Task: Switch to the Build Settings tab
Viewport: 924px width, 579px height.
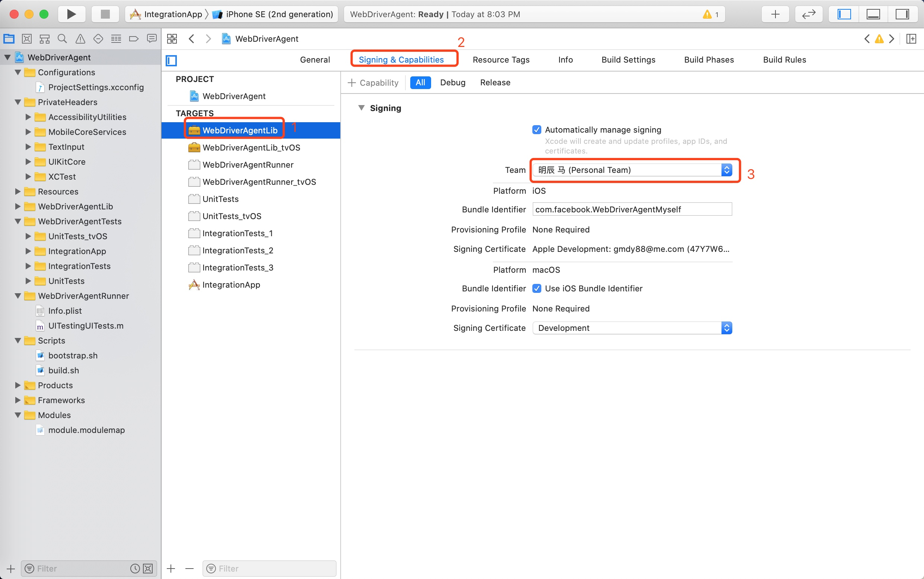Action: tap(628, 60)
